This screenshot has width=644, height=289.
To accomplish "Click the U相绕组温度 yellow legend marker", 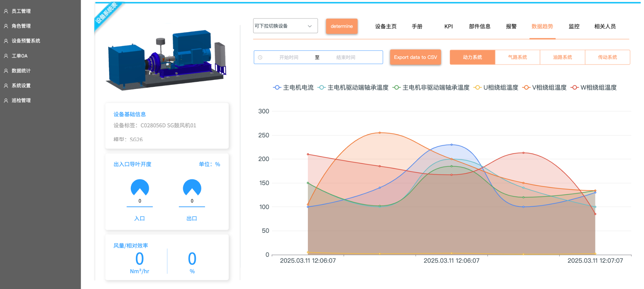I will [478, 88].
